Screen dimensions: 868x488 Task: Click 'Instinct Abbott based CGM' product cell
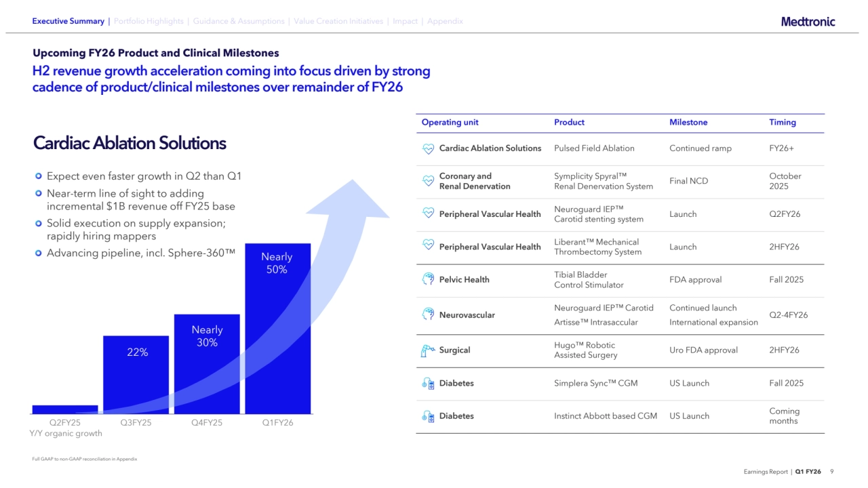click(x=606, y=416)
